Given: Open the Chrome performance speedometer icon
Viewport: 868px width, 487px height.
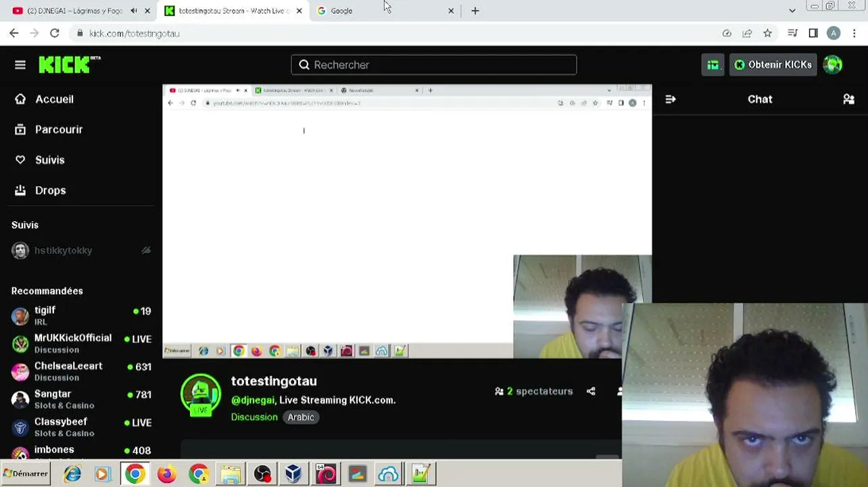Looking at the screenshot, I should (x=727, y=33).
